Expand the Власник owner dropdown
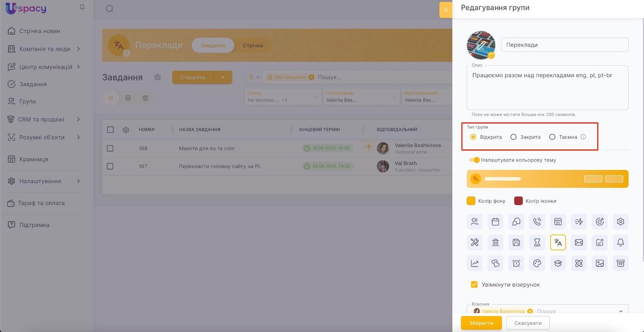This screenshot has width=644, height=332. coord(621,311)
